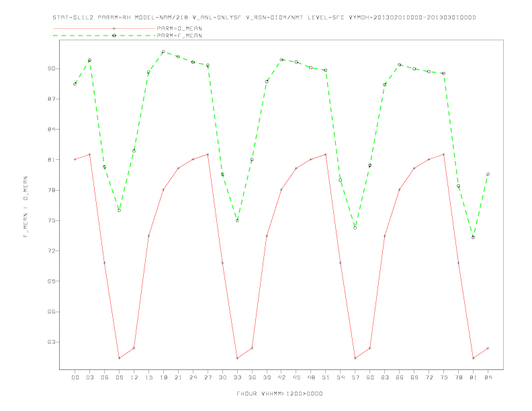Click x-axis tick label 00
532x411 pixels.
pyautogui.click(x=75, y=377)
